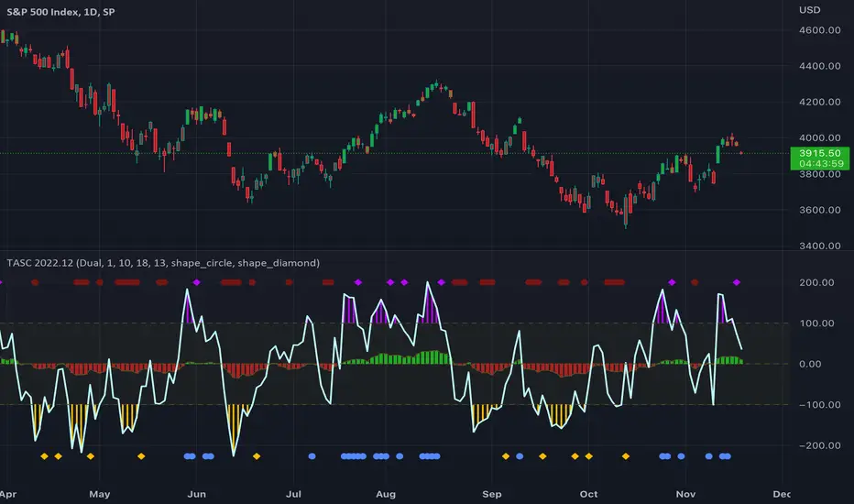Open the TASC 2022.12 indicator legend
Viewport: 854px width, 504px height.
click(x=163, y=263)
